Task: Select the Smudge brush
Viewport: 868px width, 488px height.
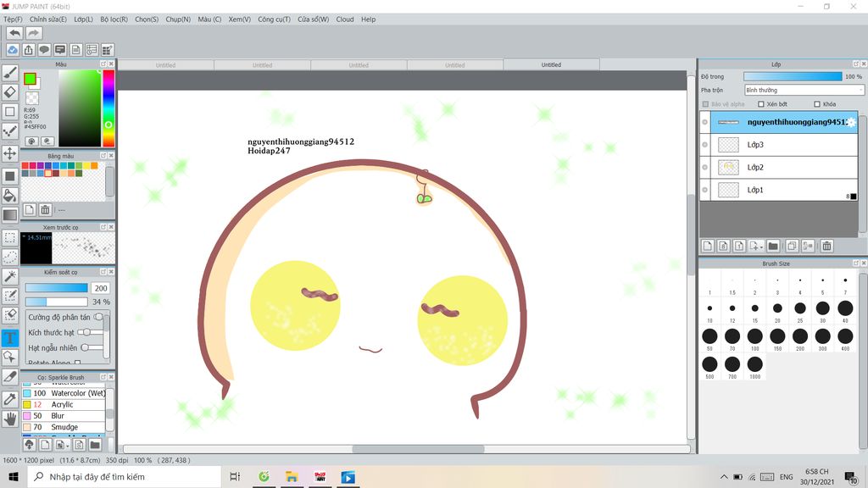Action: 64,427
